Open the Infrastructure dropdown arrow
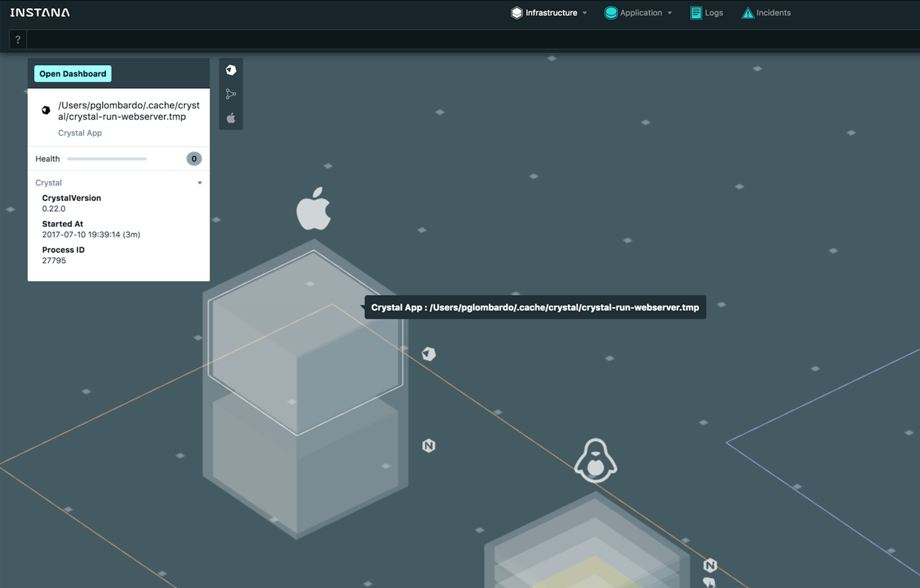 (584, 13)
